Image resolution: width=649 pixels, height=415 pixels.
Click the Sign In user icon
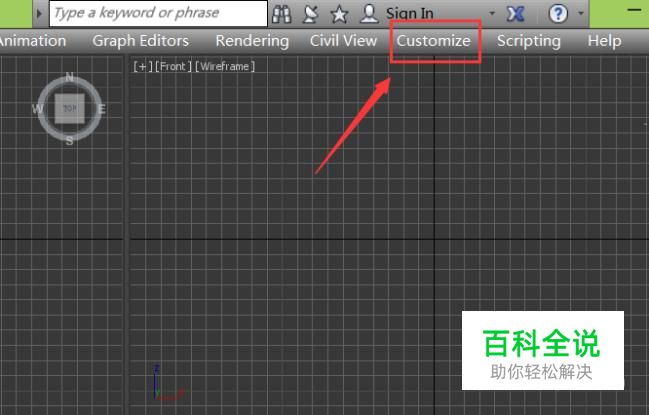point(369,13)
